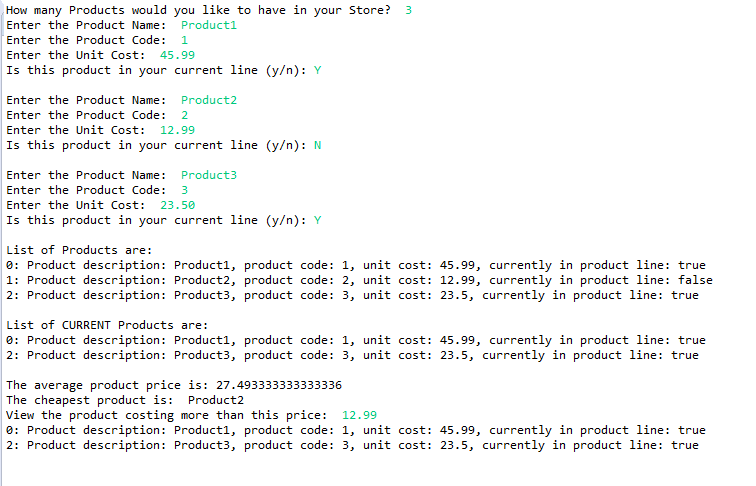Click the green store product count value 3
This screenshot has width=756, height=486.
(x=409, y=10)
